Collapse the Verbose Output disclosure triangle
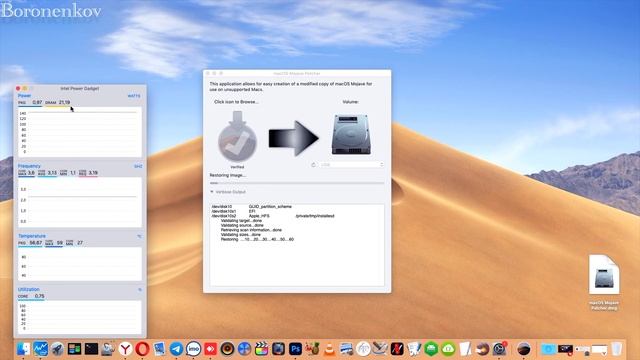 212,191
